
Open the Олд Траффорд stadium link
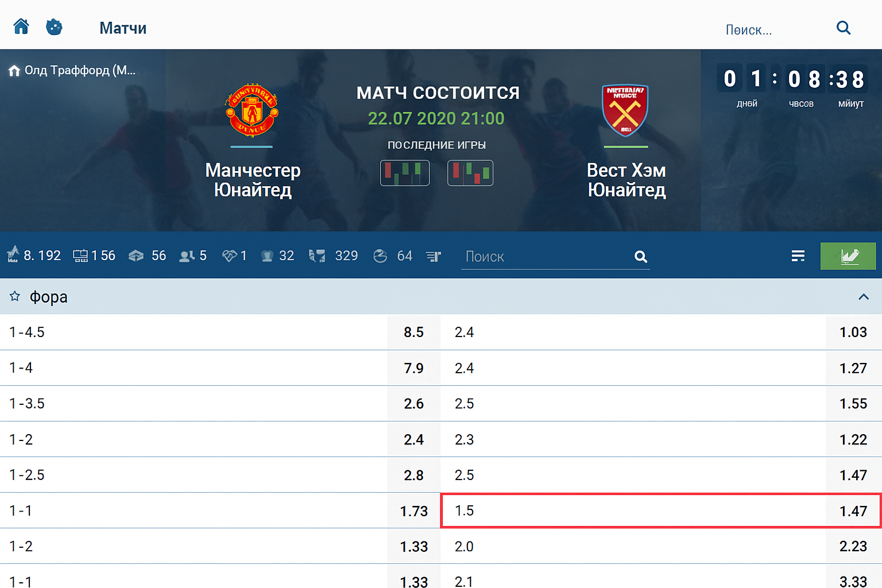(x=72, y=71)
